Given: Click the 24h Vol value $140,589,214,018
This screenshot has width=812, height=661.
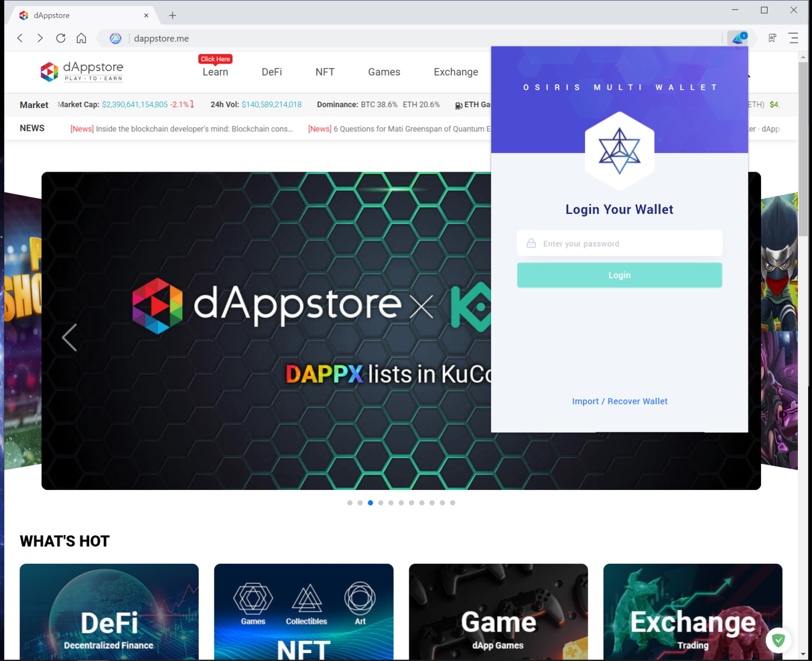Looking at the screenshot, I should (271, 105).
